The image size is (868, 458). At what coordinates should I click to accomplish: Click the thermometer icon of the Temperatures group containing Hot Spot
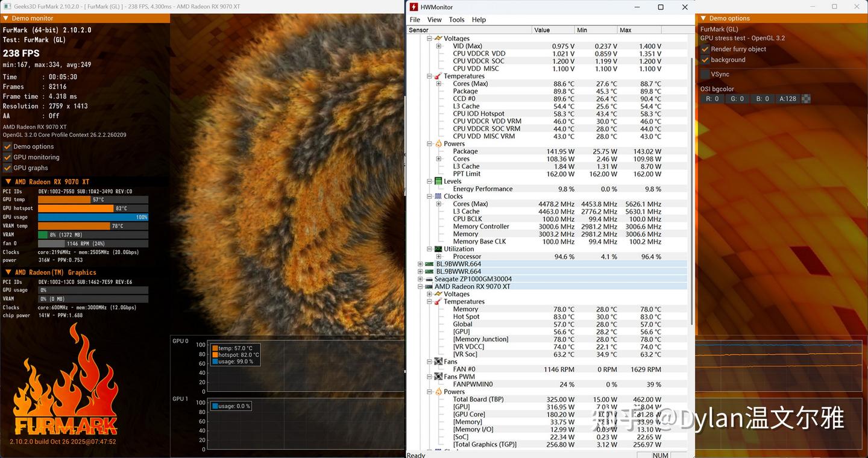(438, 302)
